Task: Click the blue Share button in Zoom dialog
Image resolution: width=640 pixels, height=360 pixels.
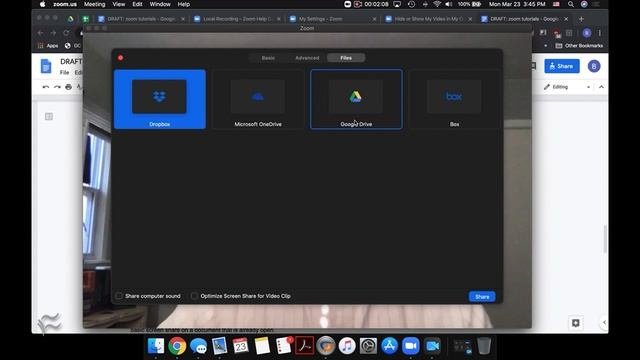Action: (482, 297)
